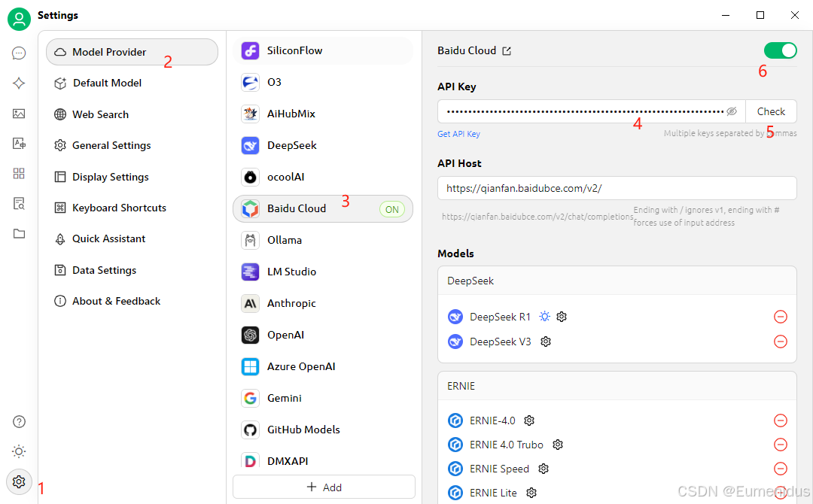The width and height of the screenshot is (813, 504).
Task: Remove the DeepSeek R1 model
Action: 781,317
